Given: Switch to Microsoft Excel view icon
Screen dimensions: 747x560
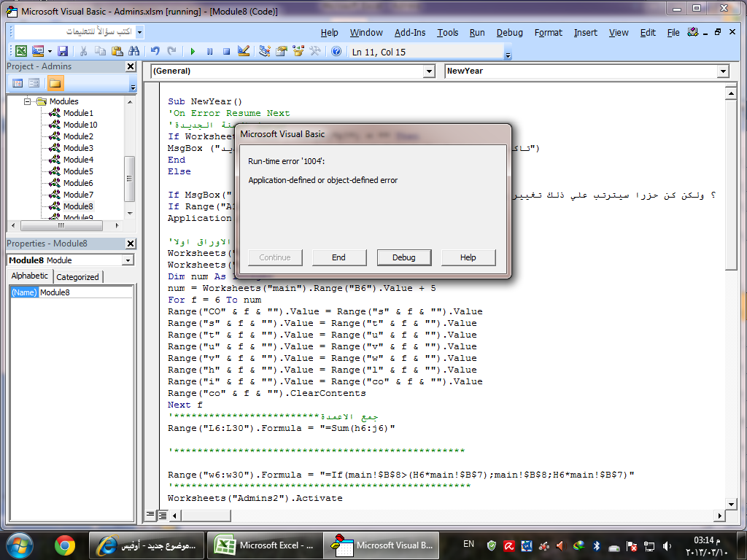Looking at the screenshot, I should (21, 52).
